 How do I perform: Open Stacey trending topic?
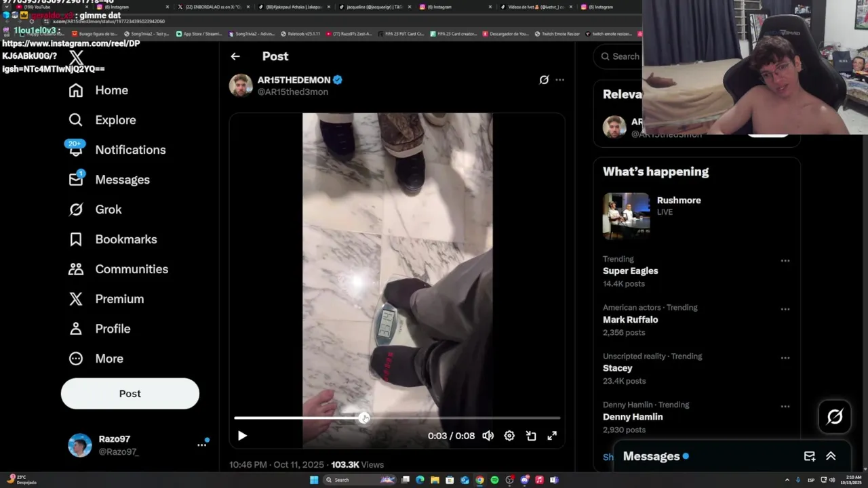pyautogui.click(x=617, y=368)
